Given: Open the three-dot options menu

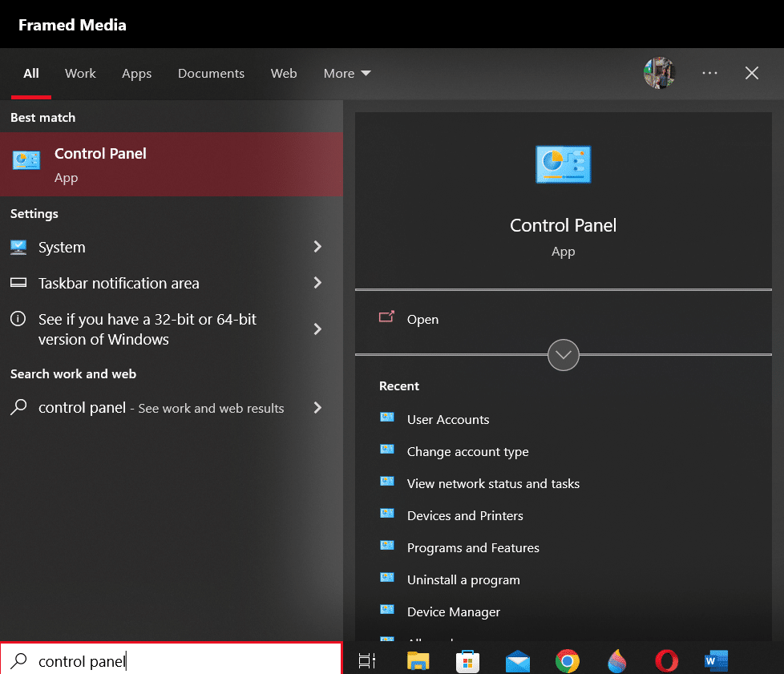Looking at the screenshot, I should click(709, 73).
